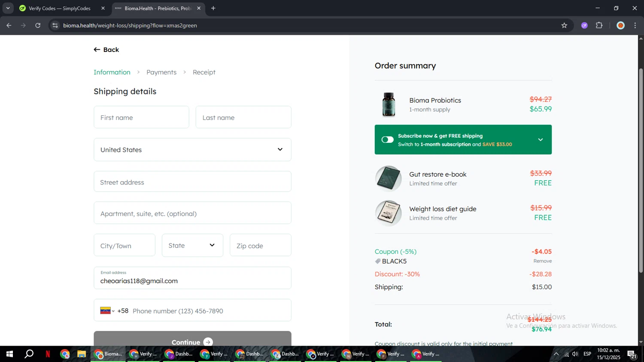
Task: Click the Weight loss diet guide thumbnail
Action: (x=389, y=213)
